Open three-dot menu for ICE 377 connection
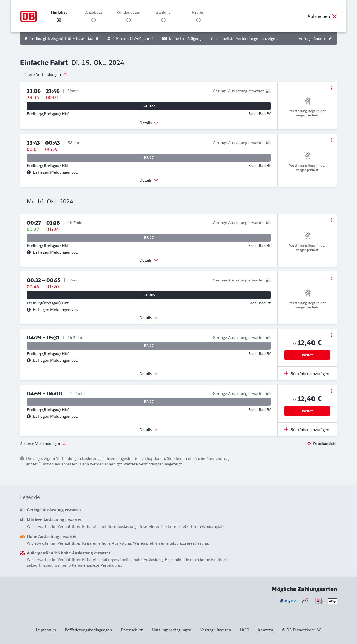The width and height of the screenshot is (357, 644). click(332, 88)
